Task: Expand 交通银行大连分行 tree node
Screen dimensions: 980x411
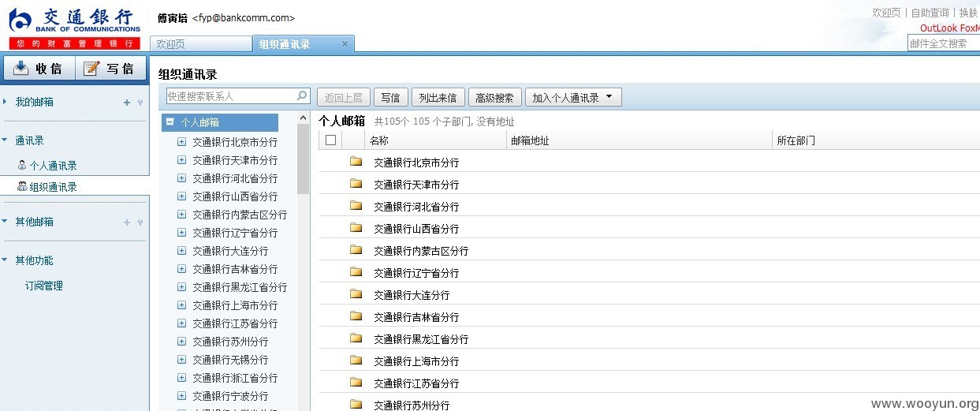Action: (x=181, y=251)
